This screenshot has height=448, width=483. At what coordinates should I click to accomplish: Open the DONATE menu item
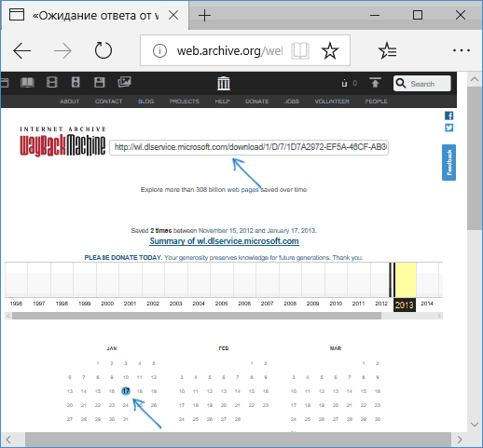257,102
